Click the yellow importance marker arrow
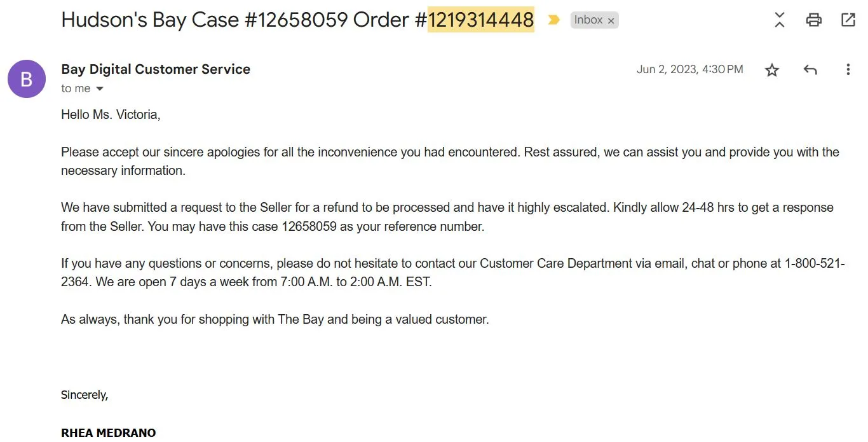The image size is (868, 442). tap(553, 20)
